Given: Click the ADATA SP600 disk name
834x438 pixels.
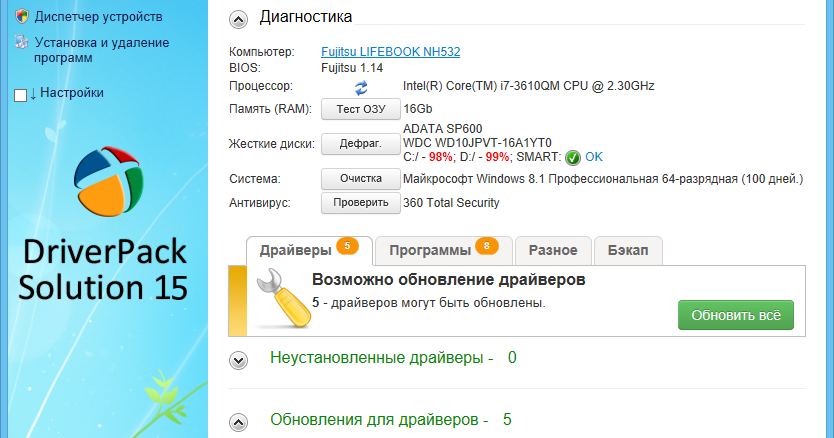Looking at the screenshot, I should pyautogui.click(x=443, y=129).
